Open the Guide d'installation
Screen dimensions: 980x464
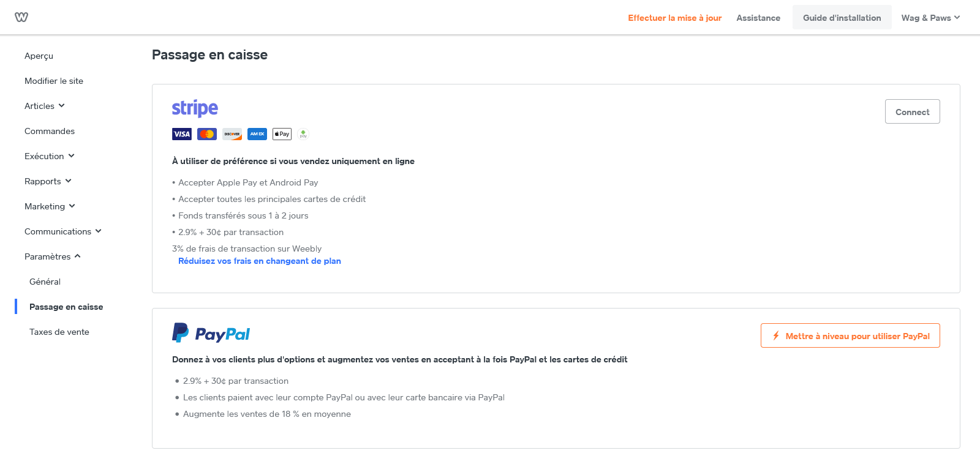842,18
